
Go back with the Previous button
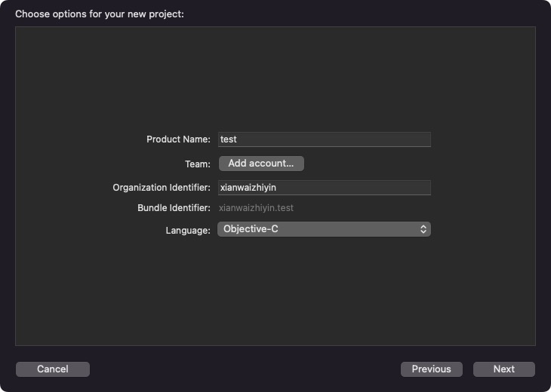pos(431,369)
